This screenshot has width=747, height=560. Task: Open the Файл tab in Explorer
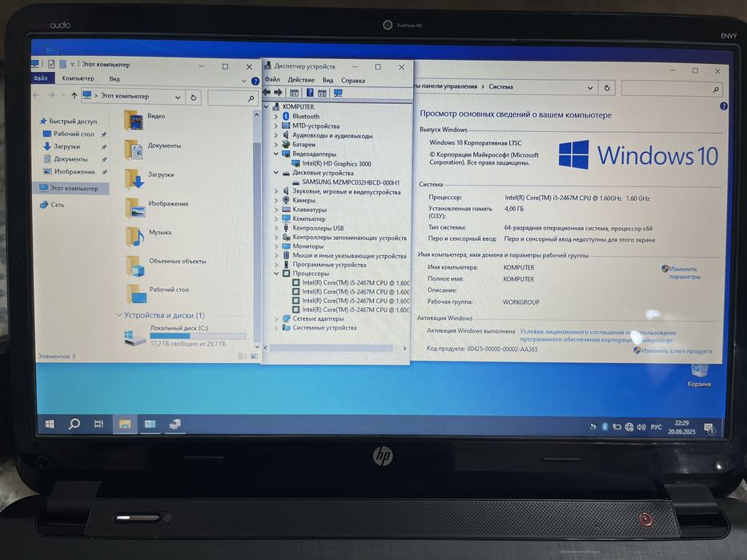41,78
